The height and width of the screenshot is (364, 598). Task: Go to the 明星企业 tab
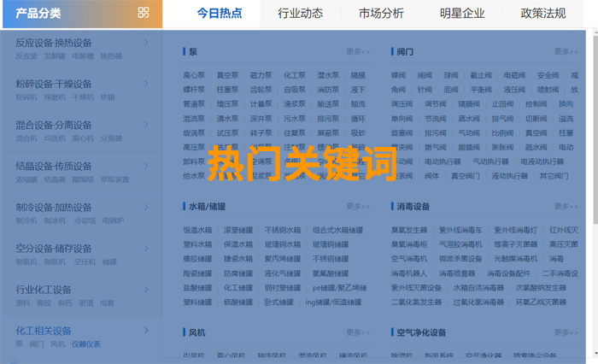(x=462, y=14)
